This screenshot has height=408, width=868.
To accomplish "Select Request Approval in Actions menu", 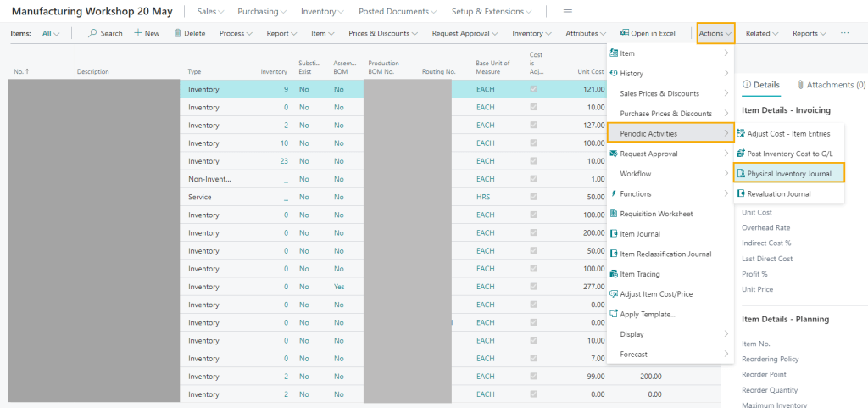I will (670, 154).
